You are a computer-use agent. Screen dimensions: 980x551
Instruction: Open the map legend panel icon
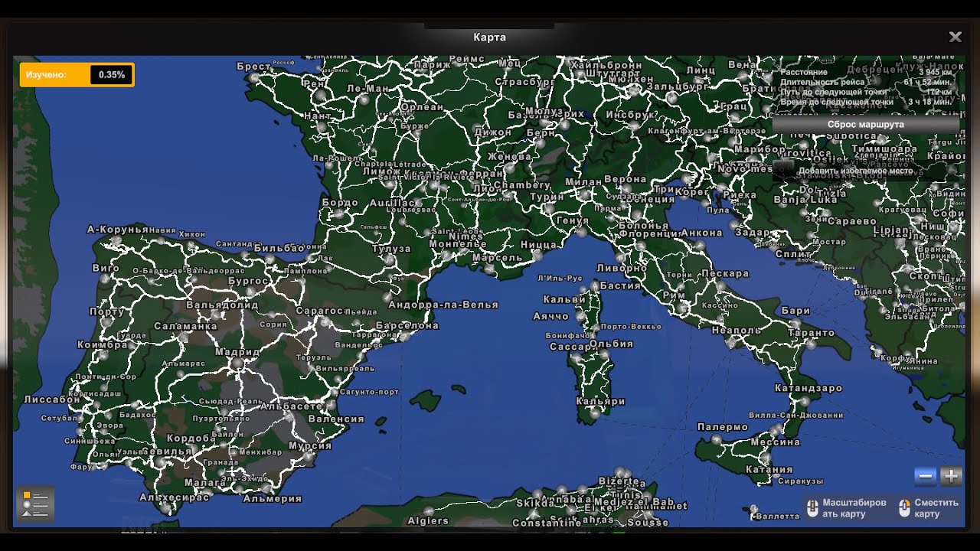click(35, 504)
